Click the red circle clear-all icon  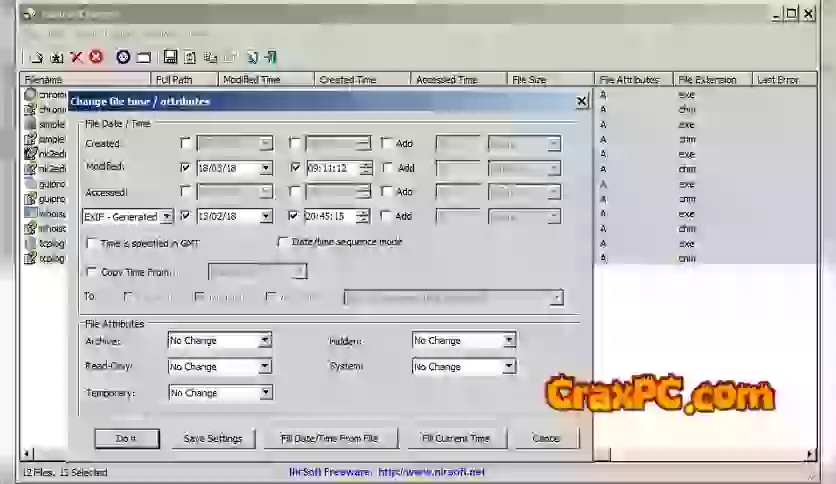[x=96, y=56]
